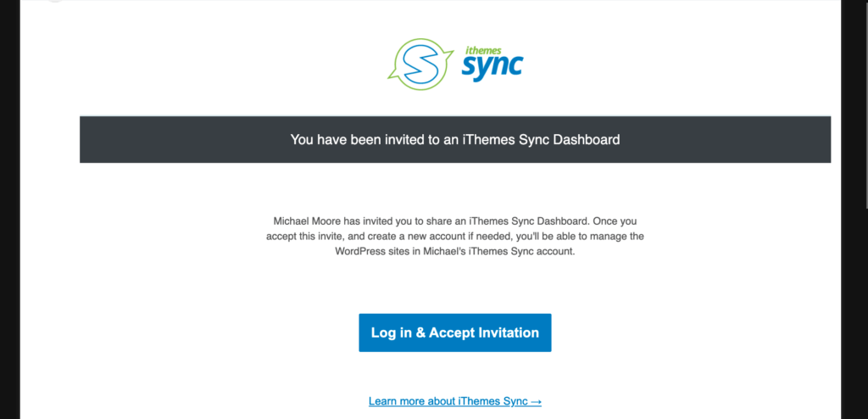Screen dimensions: 868x419
Task: Click "Dashboard" in the dark banner heading
Action: (x=586, y=139)
